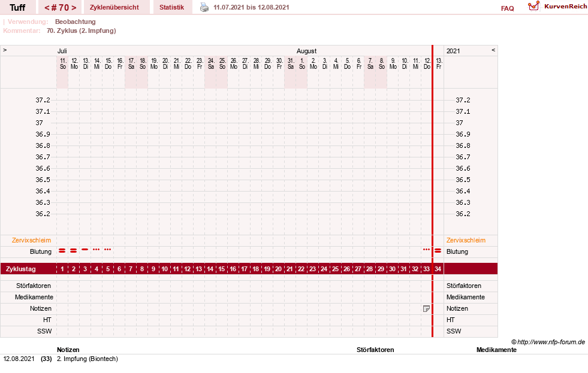Open the Zyklenübersicht tab
Screen dimensions: 588x373
click(114, 7)
